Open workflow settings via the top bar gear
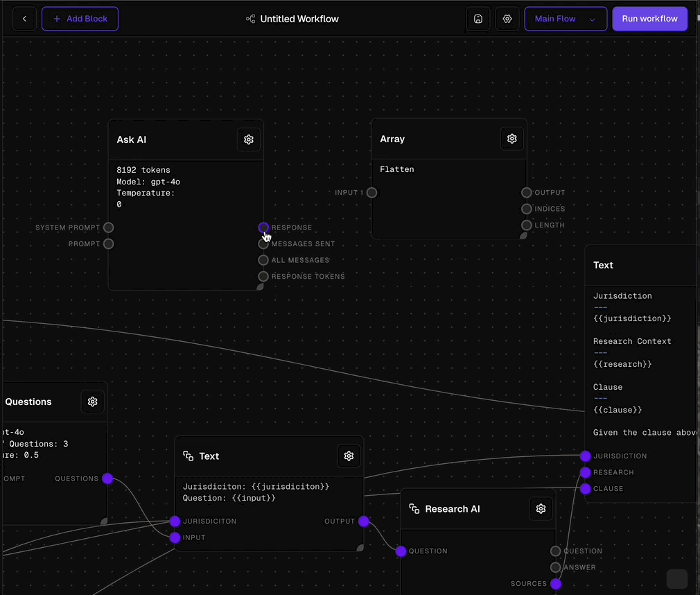The image size is (700, 595). coord(507,19)
